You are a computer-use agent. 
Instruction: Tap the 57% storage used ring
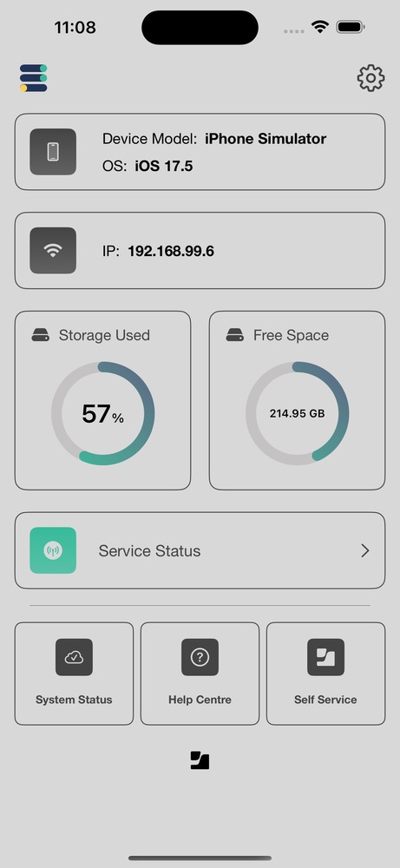coord(103,413)
